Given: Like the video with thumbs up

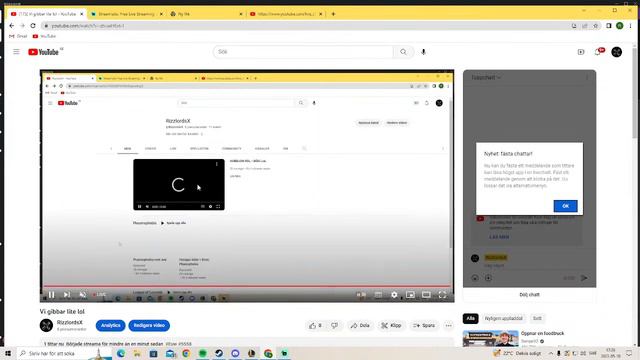Looking at the screenshot, I should tap(315, 325).
